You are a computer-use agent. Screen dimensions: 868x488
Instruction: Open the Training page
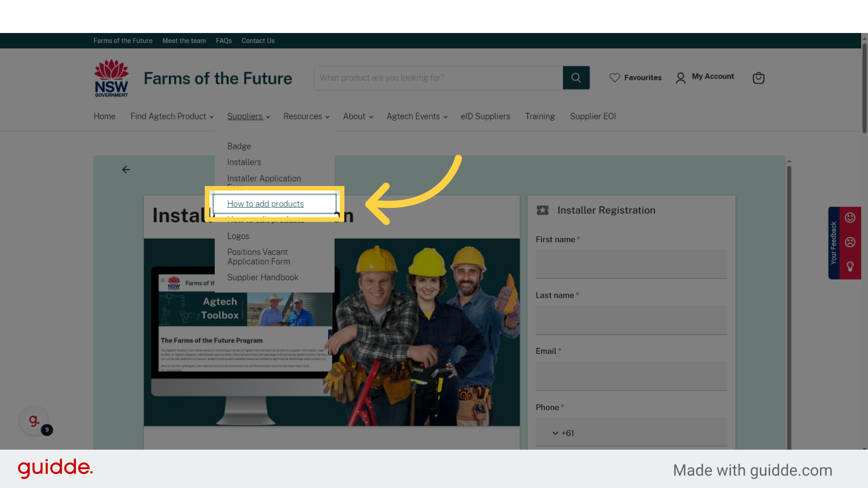point(540,116)
